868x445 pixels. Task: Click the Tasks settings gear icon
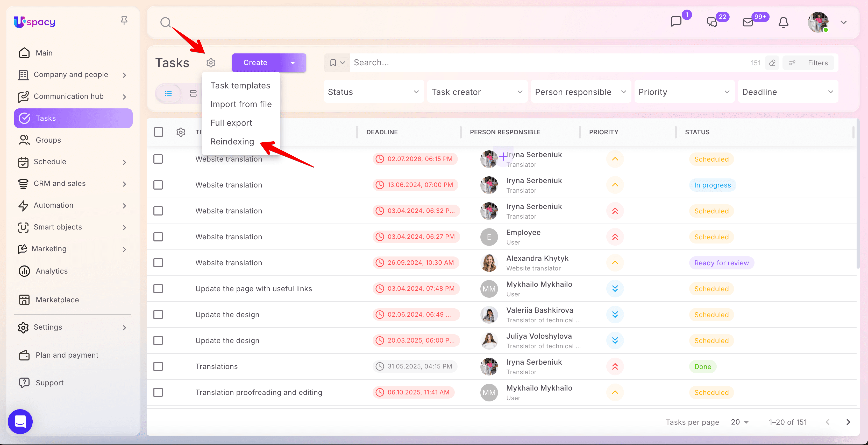pos(211,63)
